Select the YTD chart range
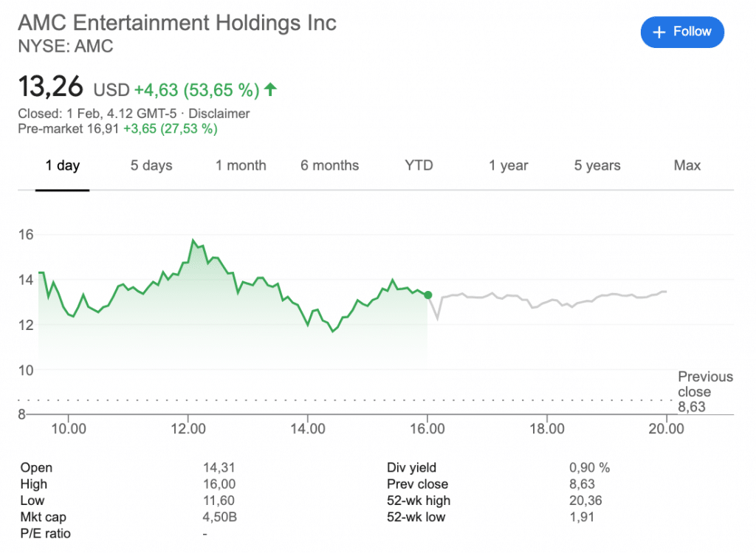This screenshot has height=553, width=756. (419, 165)
